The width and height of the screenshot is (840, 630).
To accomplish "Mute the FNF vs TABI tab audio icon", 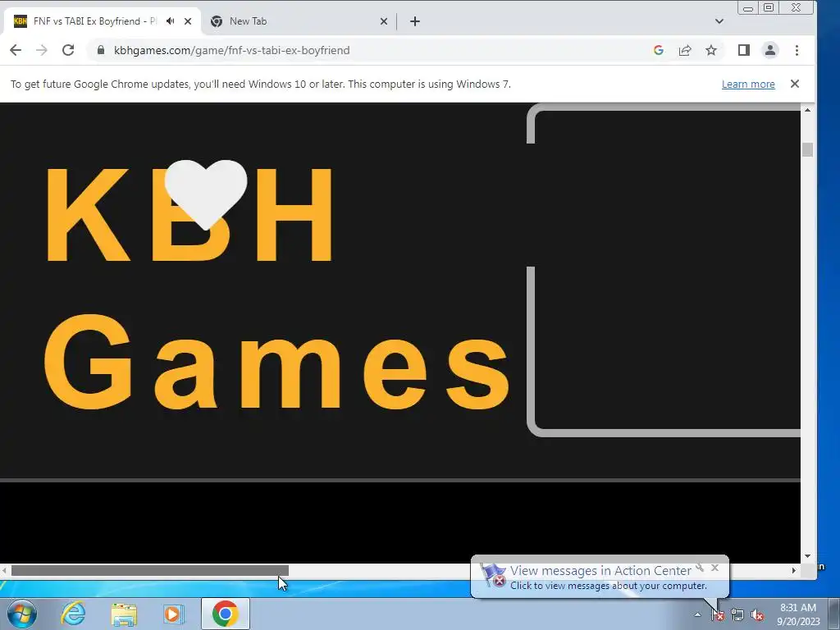I will tap(171, 21).
